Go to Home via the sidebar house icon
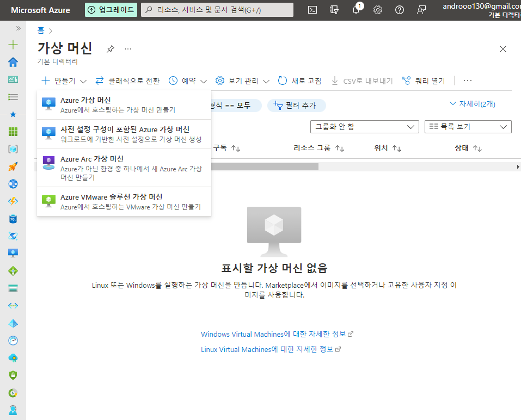 click(13, 62)
